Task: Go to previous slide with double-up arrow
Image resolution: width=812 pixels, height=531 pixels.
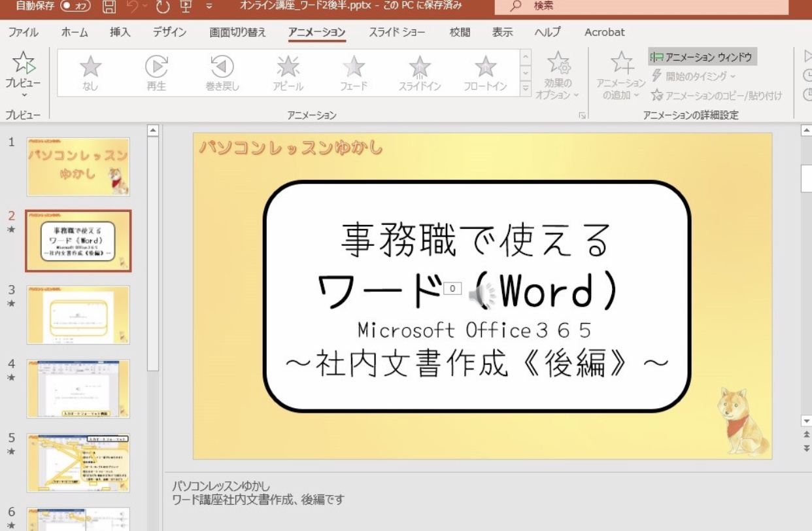Action: pos(807,435)
